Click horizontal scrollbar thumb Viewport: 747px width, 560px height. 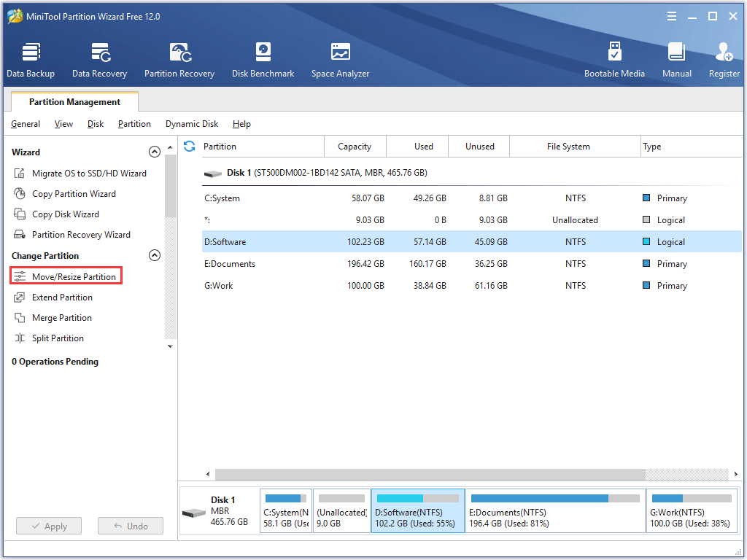click(x=430, y=474)
